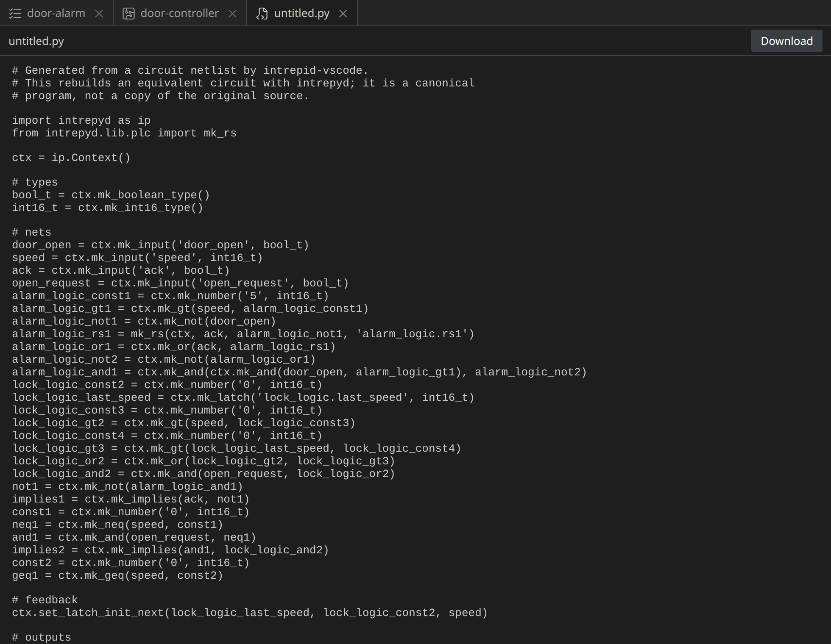
Task: Click the lock_logic_last_speed mk_latch line
Action: [x=243, y=397]
